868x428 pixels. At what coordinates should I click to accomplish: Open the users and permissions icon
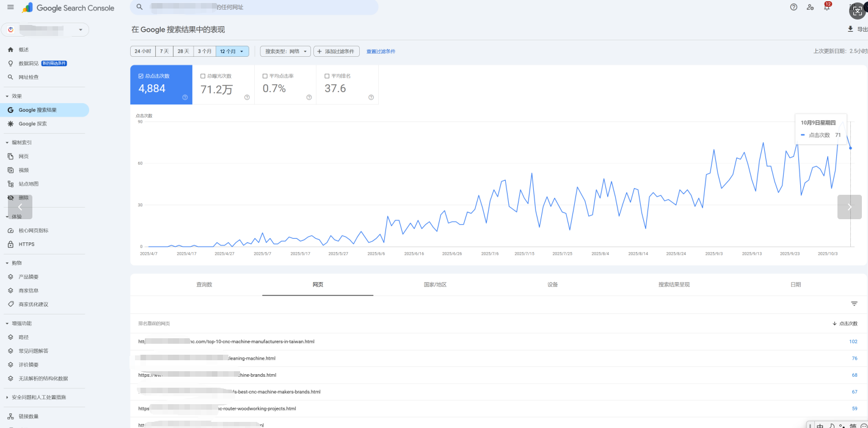point(810,7)
